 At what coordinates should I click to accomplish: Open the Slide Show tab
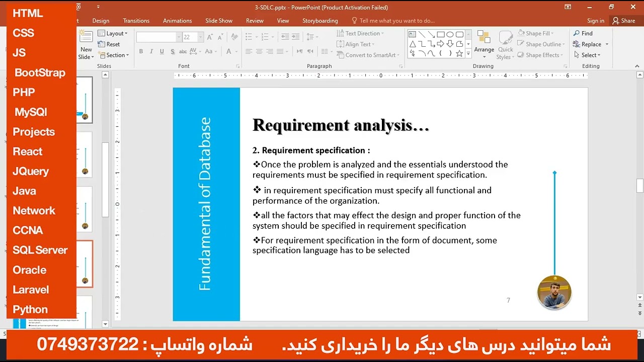[x=219, y=21]
